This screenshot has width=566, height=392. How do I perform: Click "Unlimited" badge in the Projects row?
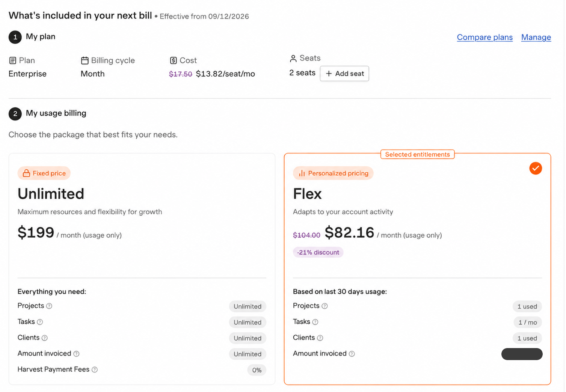point(248,306)
